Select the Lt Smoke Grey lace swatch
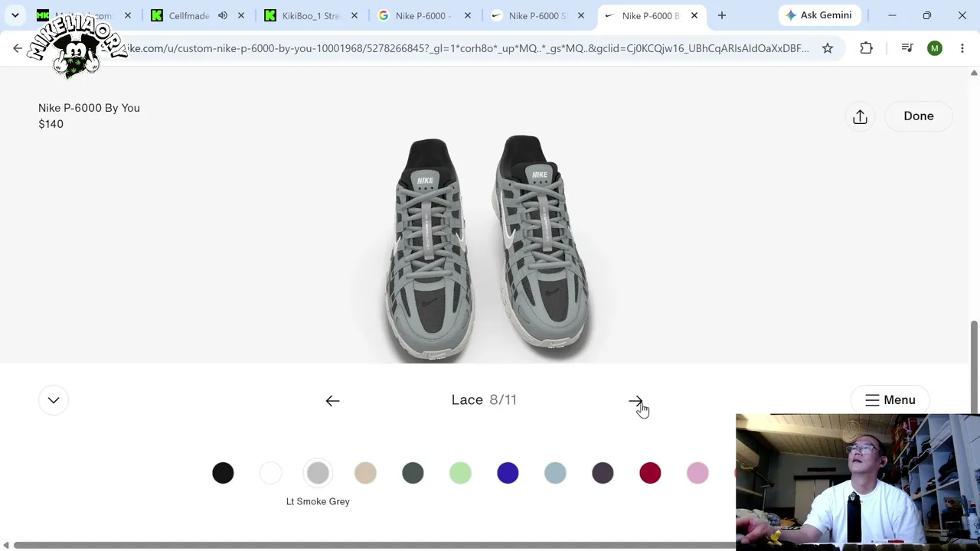This screenshot has width=980, height=551. 318,473
